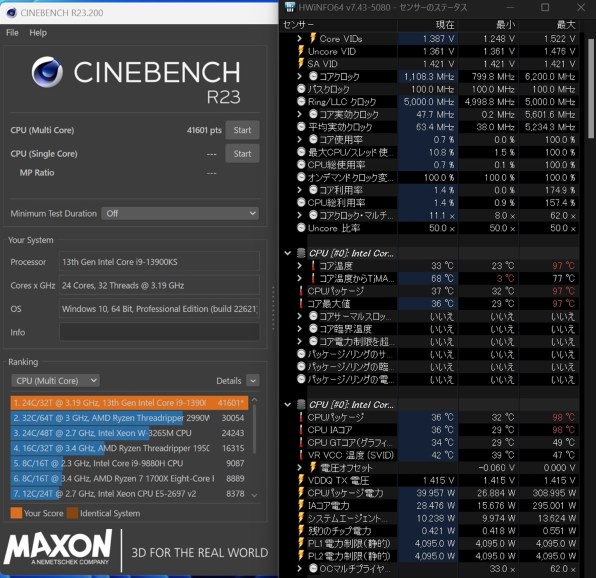Expand the Core VIDs sensor row
Image resolution: width=596 pixels, height=578 pixels.
300,38
